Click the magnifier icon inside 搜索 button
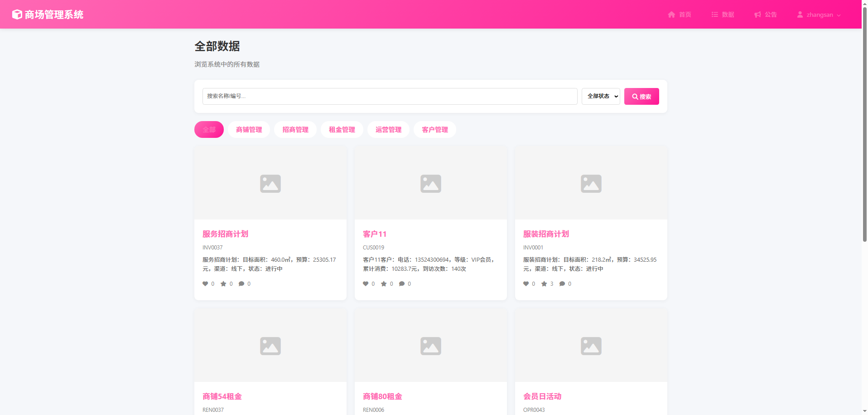This screenshot has height=415, width=868. 635,97
